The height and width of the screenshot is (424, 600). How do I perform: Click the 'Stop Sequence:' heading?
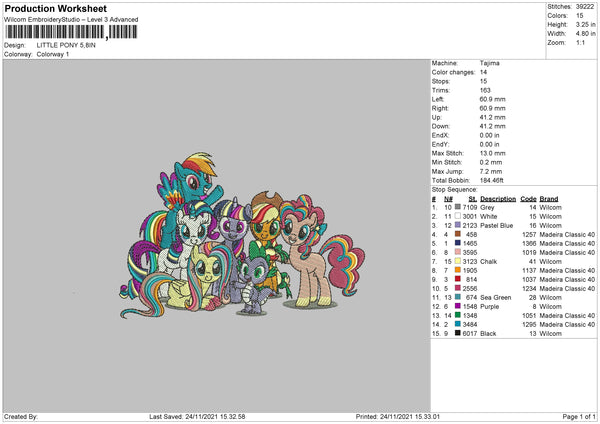coord(455,190)
